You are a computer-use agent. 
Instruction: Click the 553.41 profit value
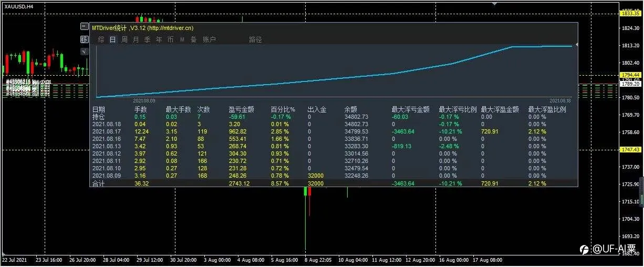(238, 139)
